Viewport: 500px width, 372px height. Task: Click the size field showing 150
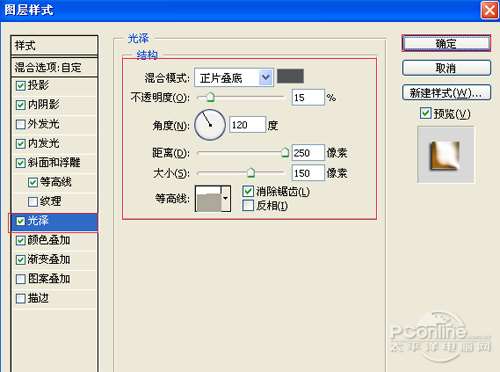pos(308,173)
